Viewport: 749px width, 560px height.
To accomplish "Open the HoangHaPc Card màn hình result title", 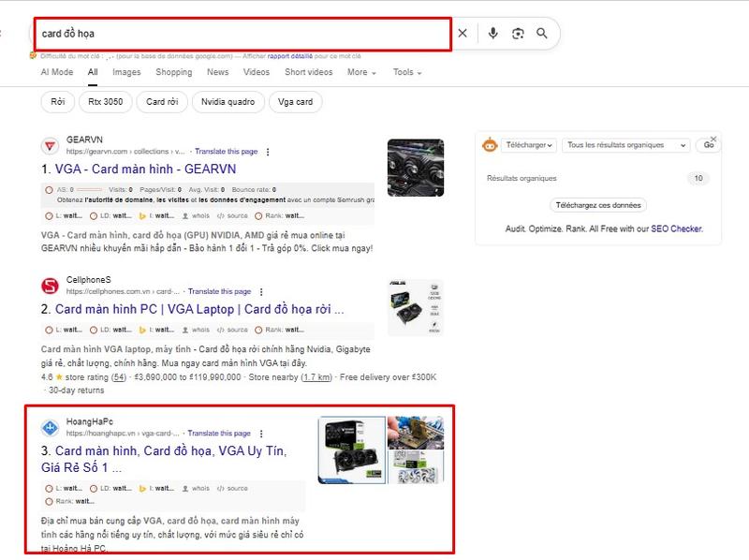I will [x=164, y=459].
